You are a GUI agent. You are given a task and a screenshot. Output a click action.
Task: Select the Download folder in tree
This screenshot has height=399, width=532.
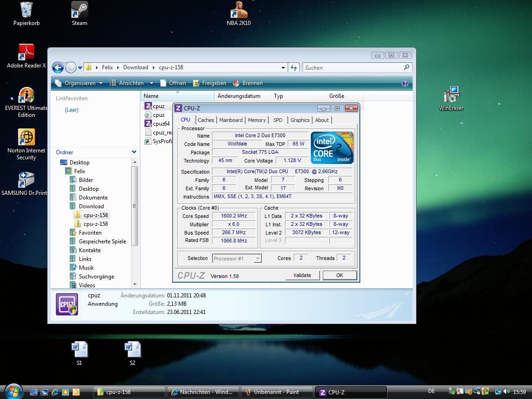pyautogui.click(x=87, y=206)
